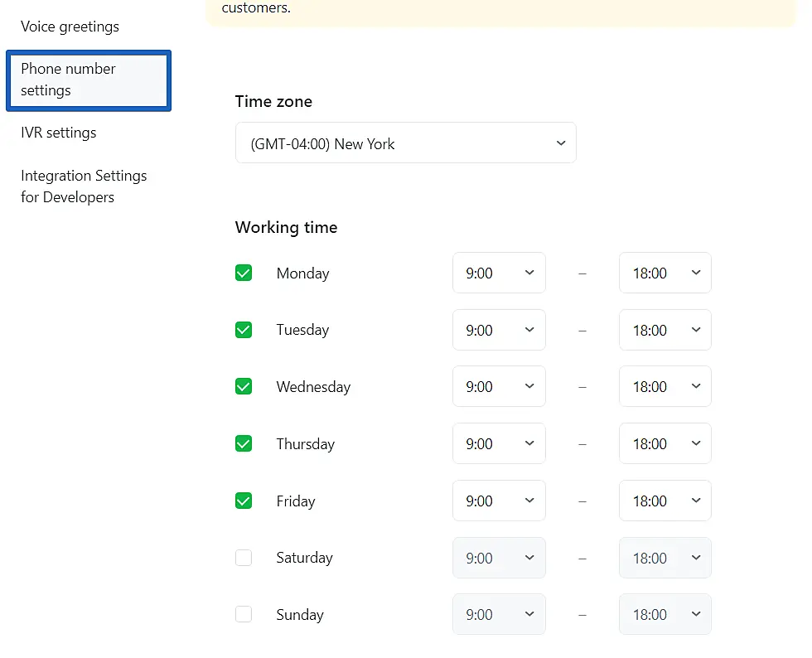Image resolution: width=812 pixels, height=658 pixels.
Task: Change Tuesday end time 18:00 dropdown
Action: point(665,330)
